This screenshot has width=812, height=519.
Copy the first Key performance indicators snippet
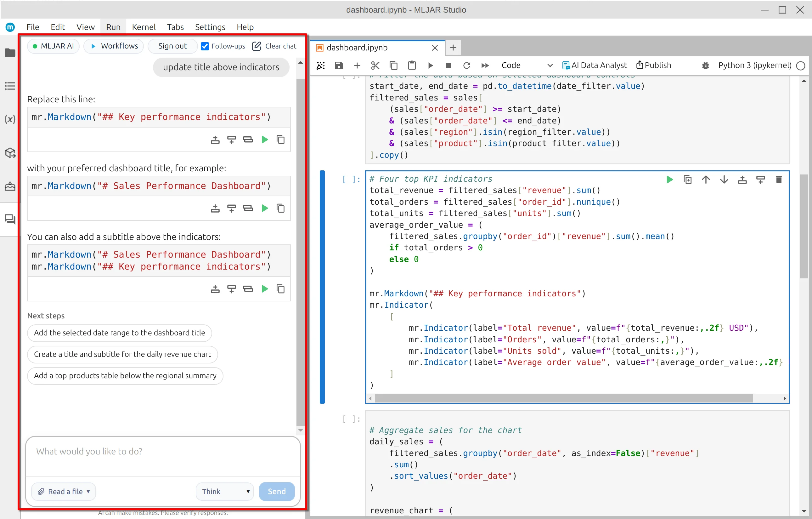pyautogui.click(x=280, y=140)
